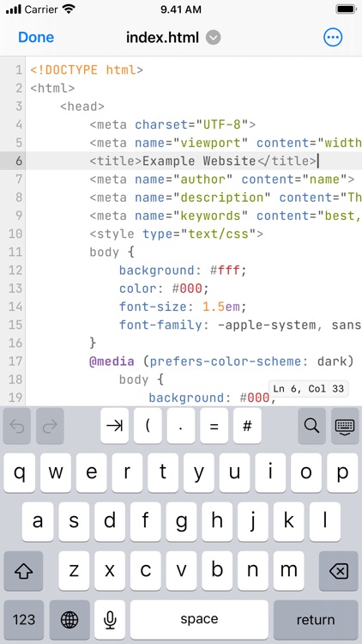Tap the m key
The width and height of the screenshot is (362, 644).
(288, 571)
